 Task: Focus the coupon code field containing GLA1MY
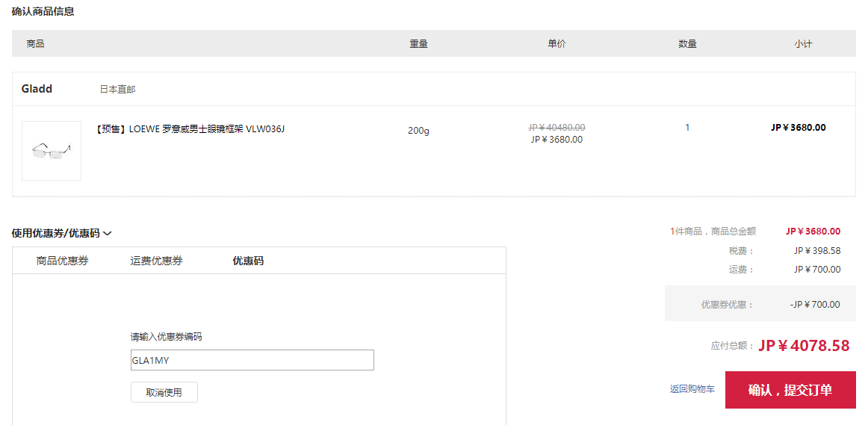click(252, 360)
